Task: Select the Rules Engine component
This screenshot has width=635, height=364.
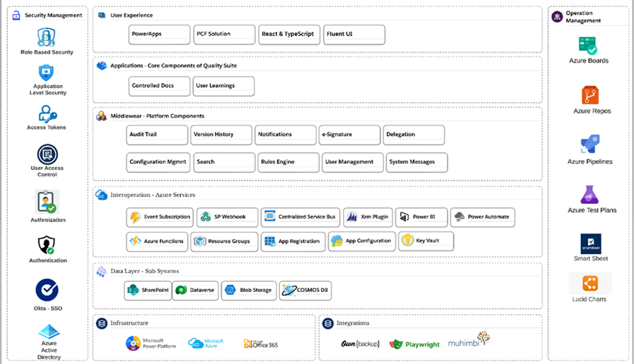Action: tap(288, 162)
